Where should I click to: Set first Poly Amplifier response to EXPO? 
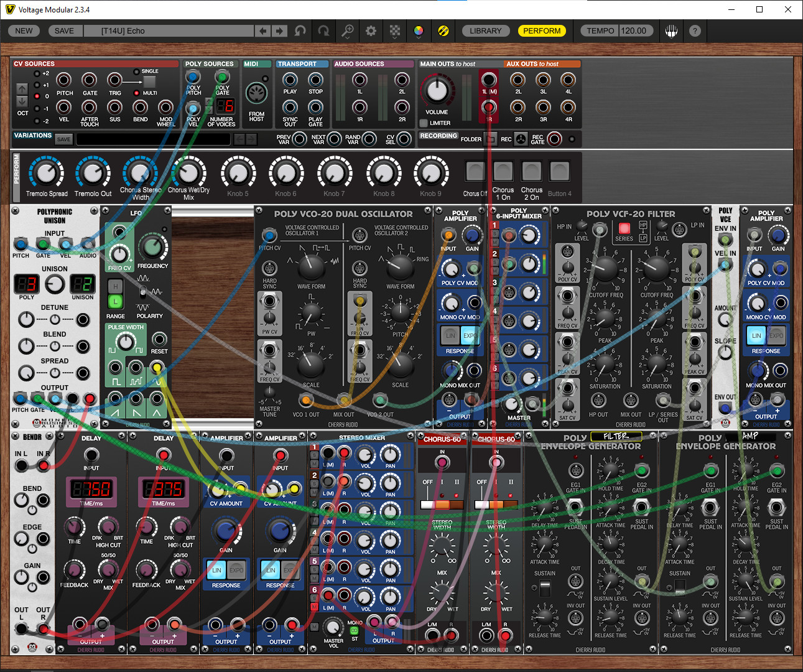(x=470, y=335)
